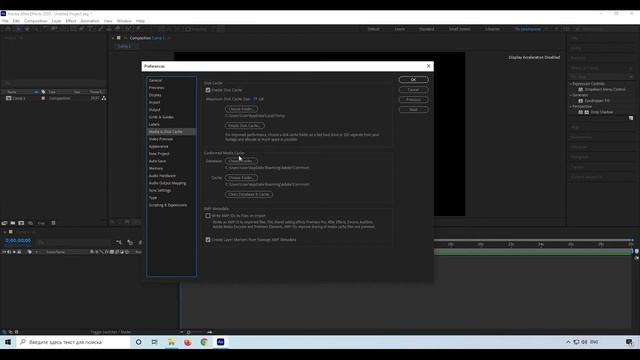Switch to the Learn workspace
The height and width of the screenshot is (360, 640).
[x=400, y=29]
